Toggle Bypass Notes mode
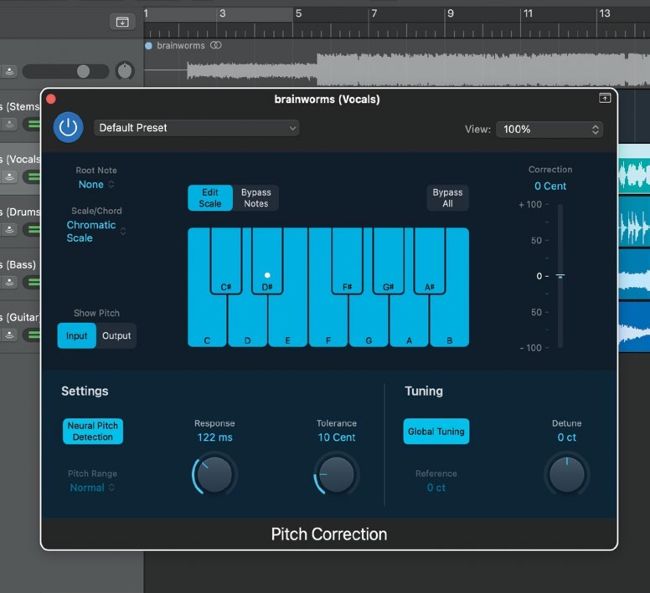The width and height of the screenshot is (650, 593). tap(256, 198)
